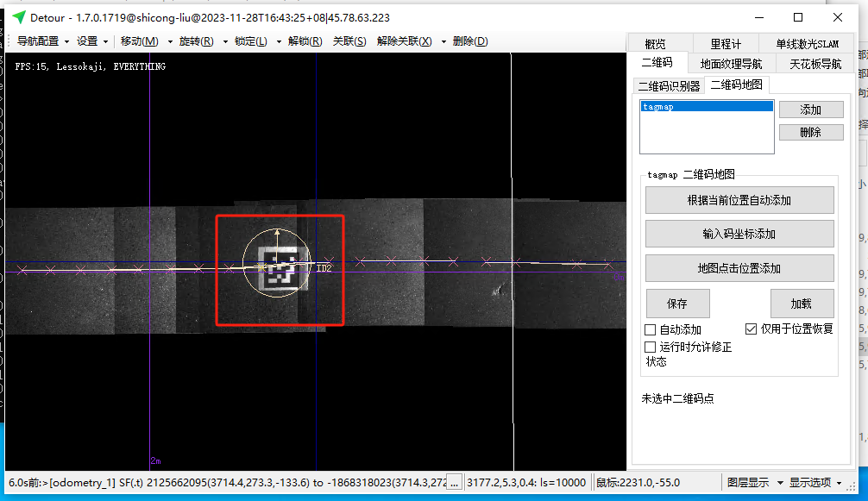Click the 根据当前位置自动添加 button
This screenshot has height=501, width=868.
click(739, 200)
